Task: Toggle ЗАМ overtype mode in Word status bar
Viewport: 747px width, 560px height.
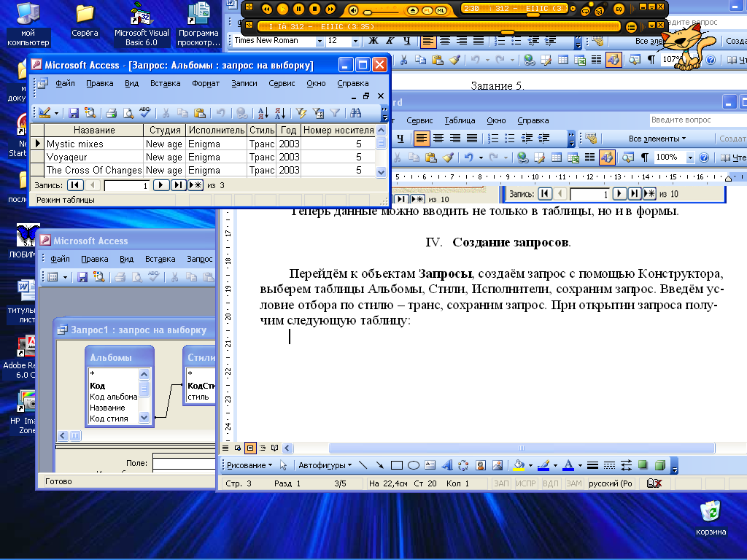Action: 573,483
